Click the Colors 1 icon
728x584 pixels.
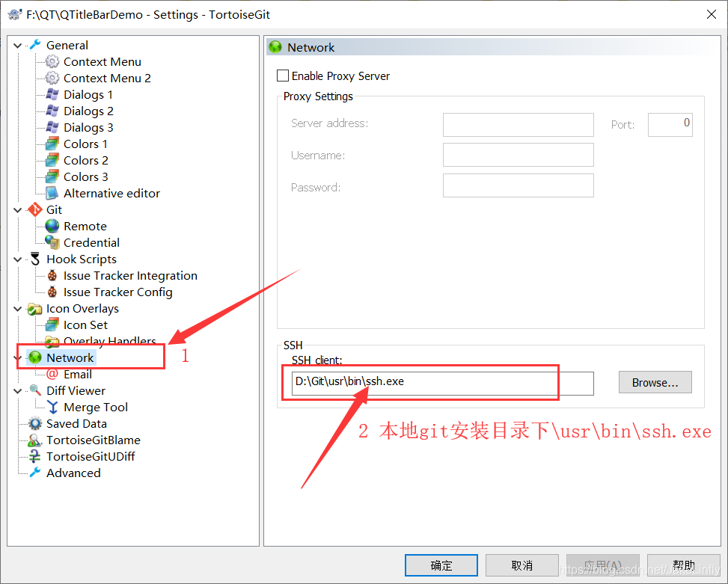point(52,144)
